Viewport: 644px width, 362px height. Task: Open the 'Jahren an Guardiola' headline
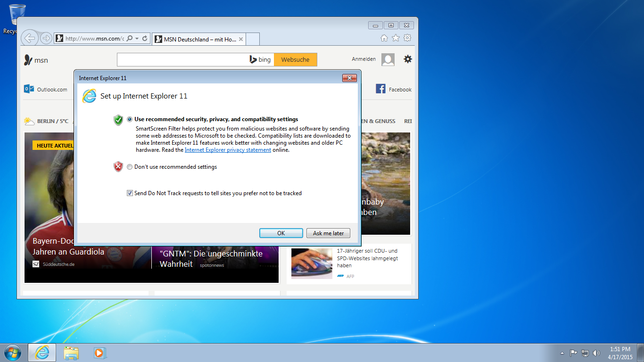[68, 252]
